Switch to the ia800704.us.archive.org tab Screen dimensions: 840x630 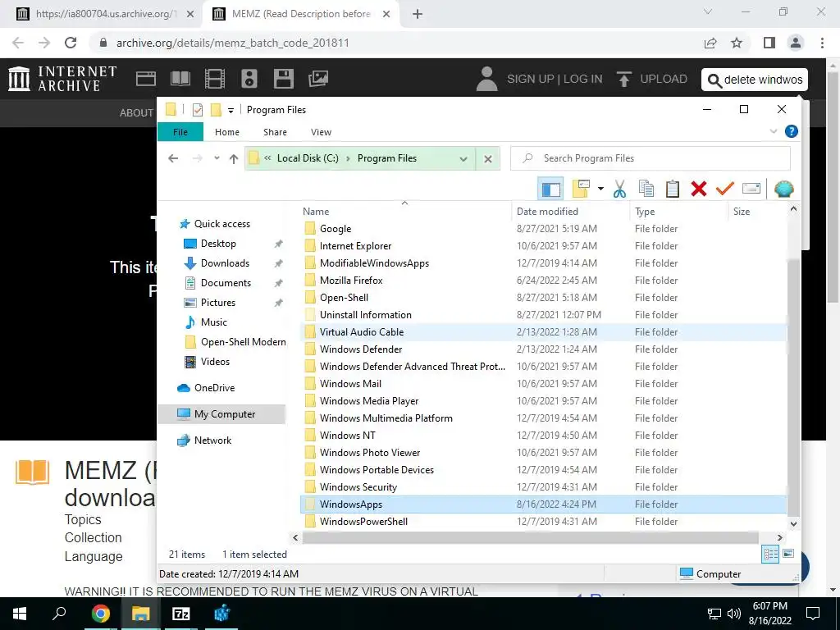pos(105,14)
